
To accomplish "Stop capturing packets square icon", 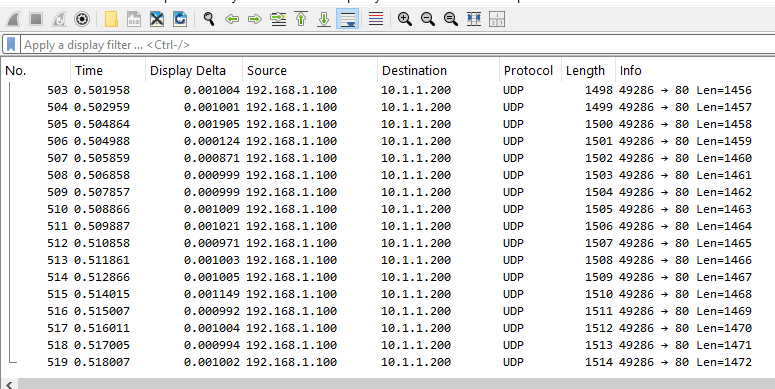I will (35, 19).
